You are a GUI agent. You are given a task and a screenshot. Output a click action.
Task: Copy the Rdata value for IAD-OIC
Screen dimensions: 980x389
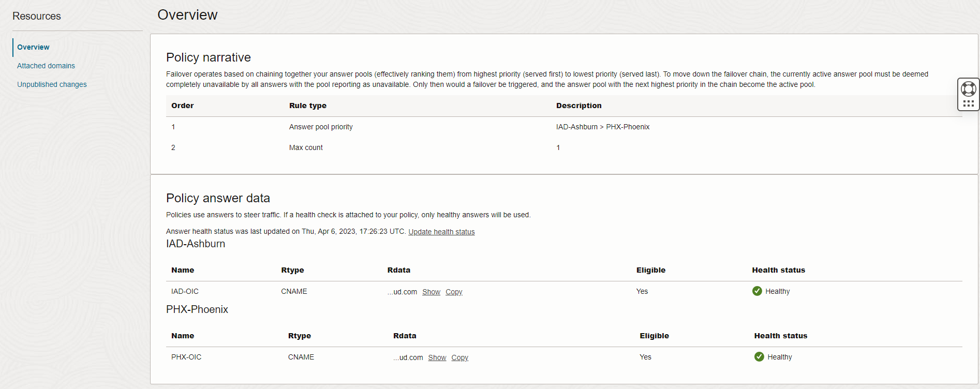454,292
